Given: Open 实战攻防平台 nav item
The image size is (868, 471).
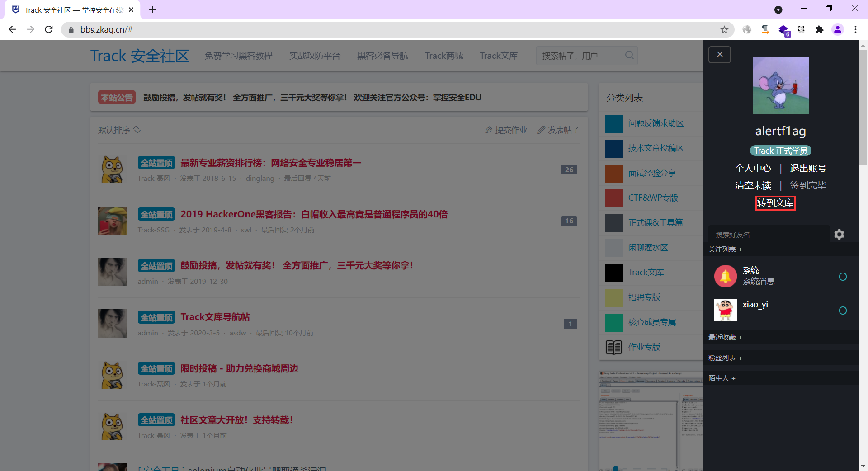Looking at the screenshot, I should 315,56.
